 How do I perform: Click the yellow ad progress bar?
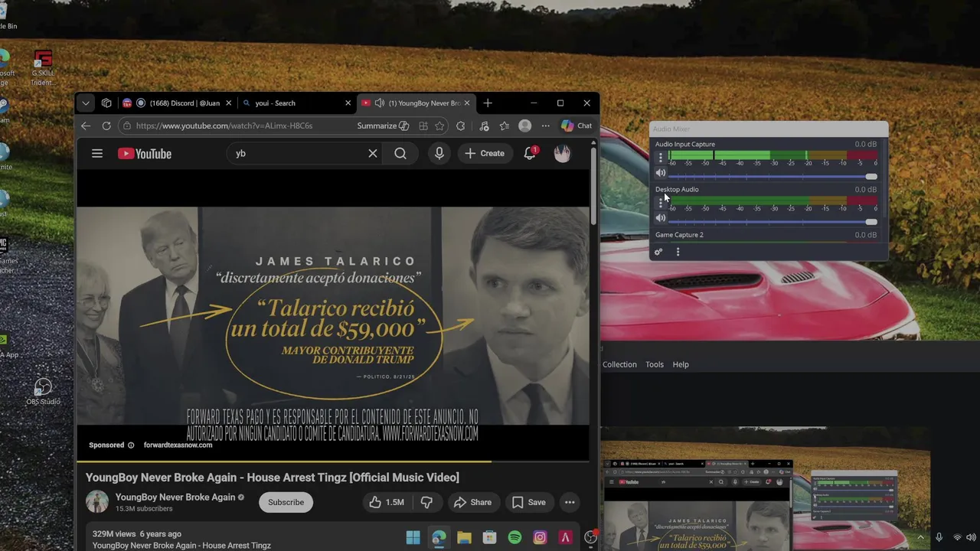(x=284, y=461)
